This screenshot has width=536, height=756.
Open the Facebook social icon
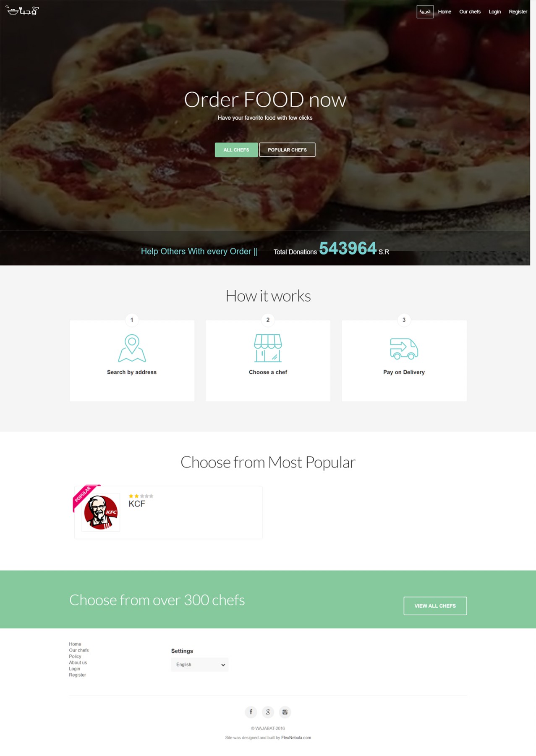(251, 712)
